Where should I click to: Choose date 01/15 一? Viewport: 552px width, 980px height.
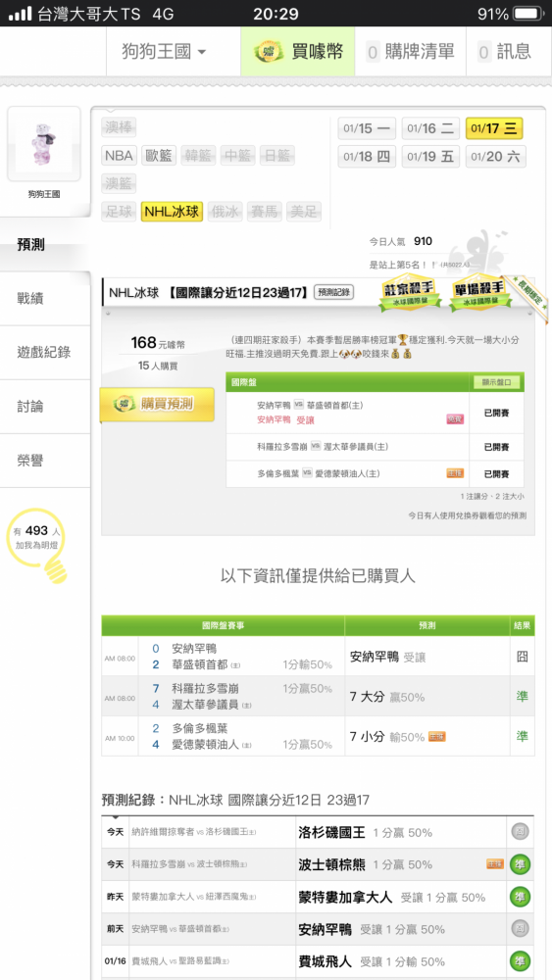pos(367,128)
